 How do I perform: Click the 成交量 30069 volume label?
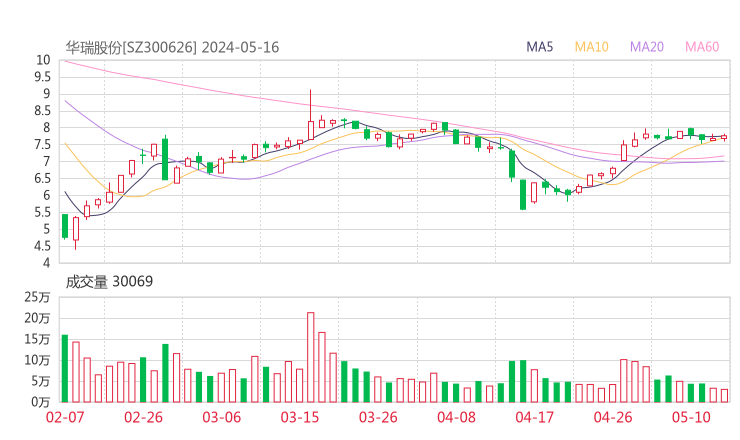coord(109,281)
